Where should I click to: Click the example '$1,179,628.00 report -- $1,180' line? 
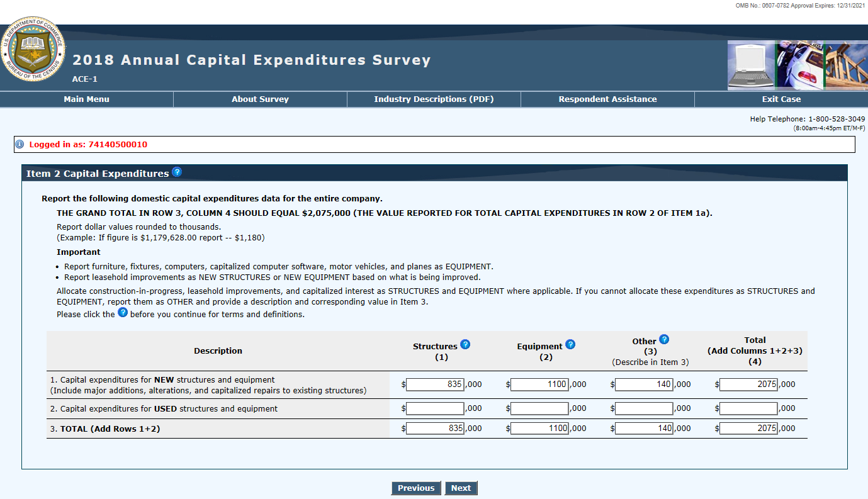pyautogui.click(x=161, y=237)
